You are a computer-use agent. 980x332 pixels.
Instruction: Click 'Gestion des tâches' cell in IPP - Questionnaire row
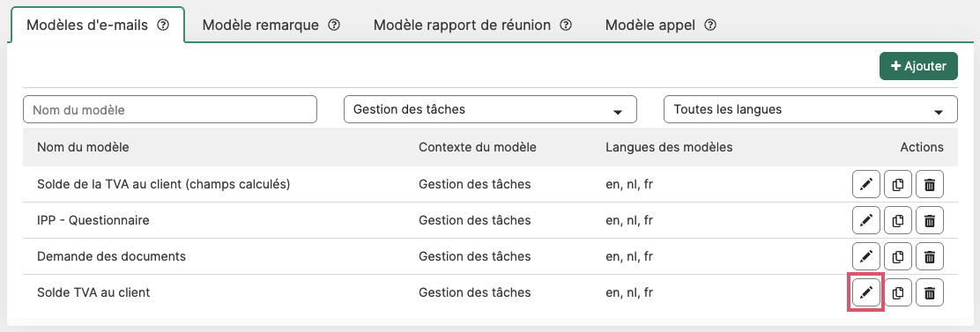[474, 220]
